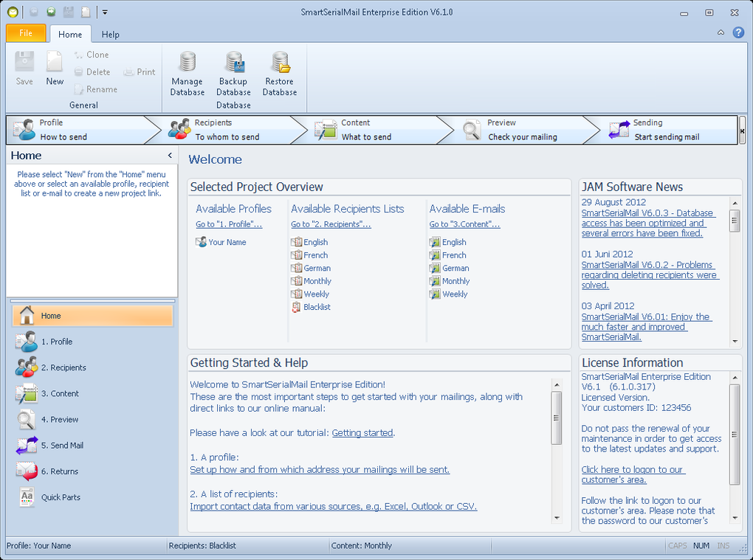Start Backup Database from the ribbon

click(x=233, y=74)
